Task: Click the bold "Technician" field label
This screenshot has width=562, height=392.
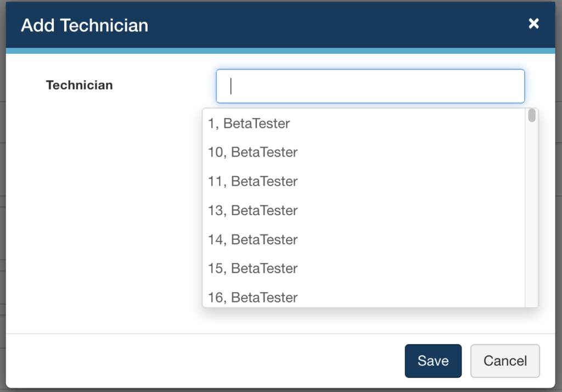Action: (80, 85)
